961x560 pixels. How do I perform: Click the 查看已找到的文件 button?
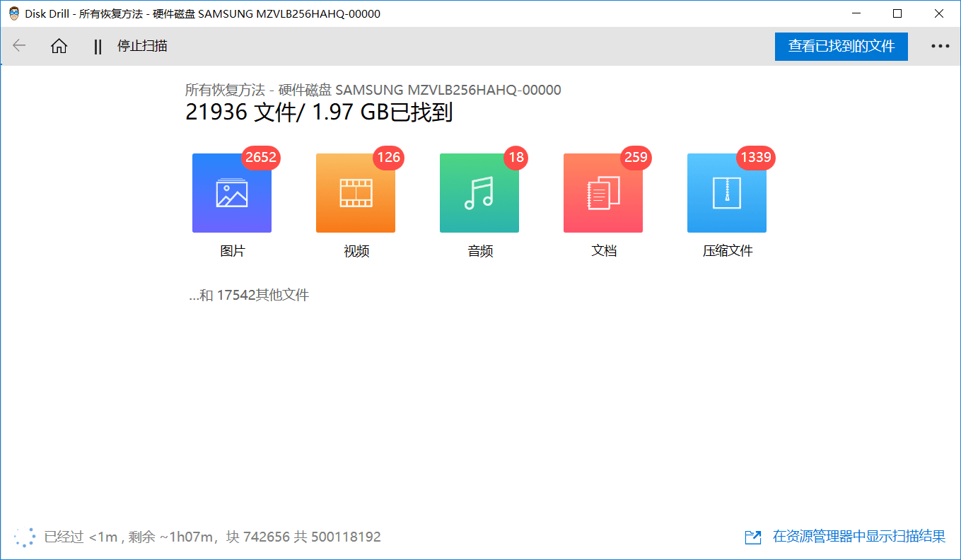pos(841,45)
